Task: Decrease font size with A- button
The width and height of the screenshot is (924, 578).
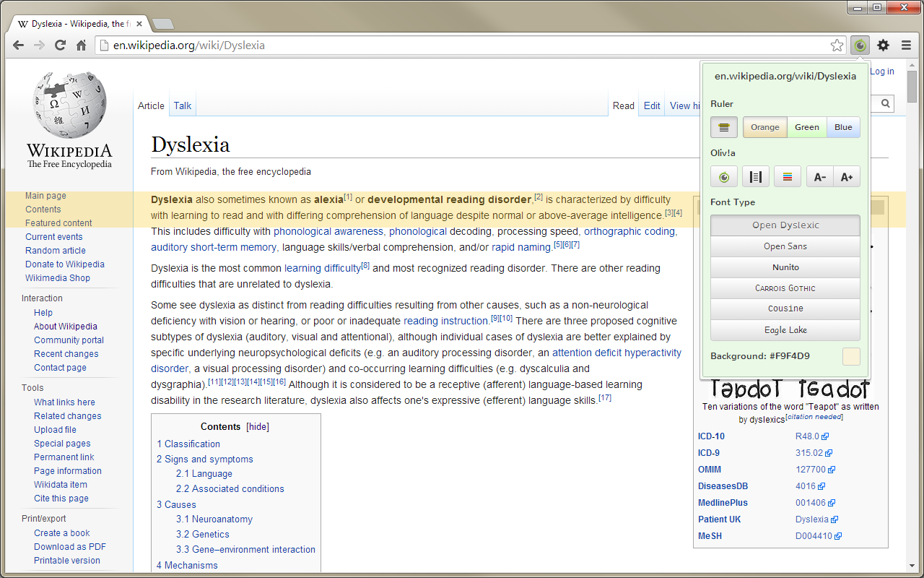Action: [820, 177]
